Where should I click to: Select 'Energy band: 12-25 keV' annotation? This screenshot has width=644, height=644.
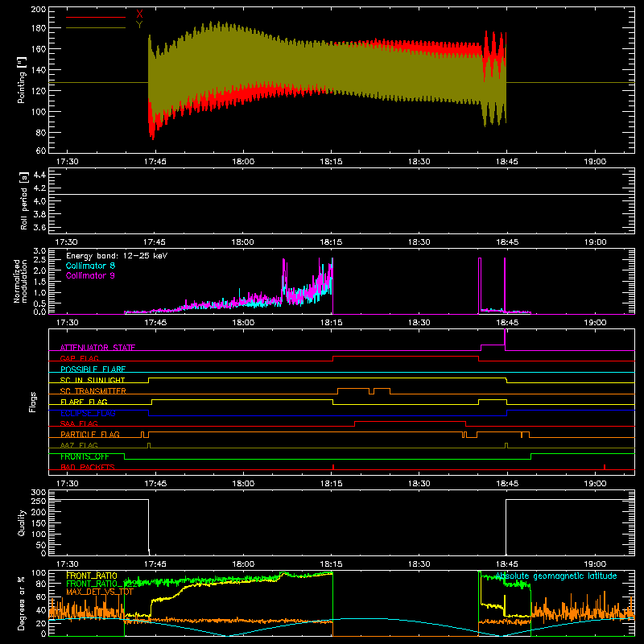click(x=117, y=256)
